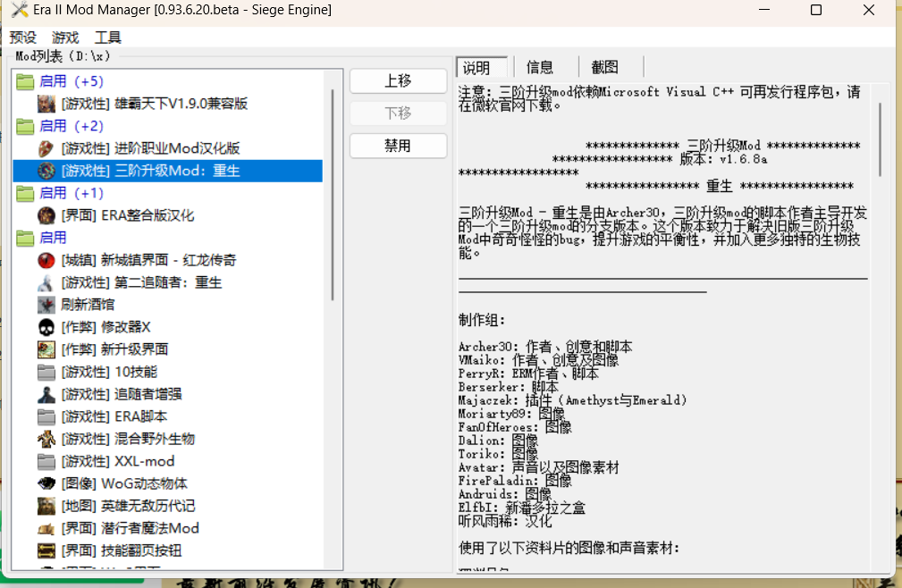
Task: Switch to the 信息 tab
Action: coord(540,67)
